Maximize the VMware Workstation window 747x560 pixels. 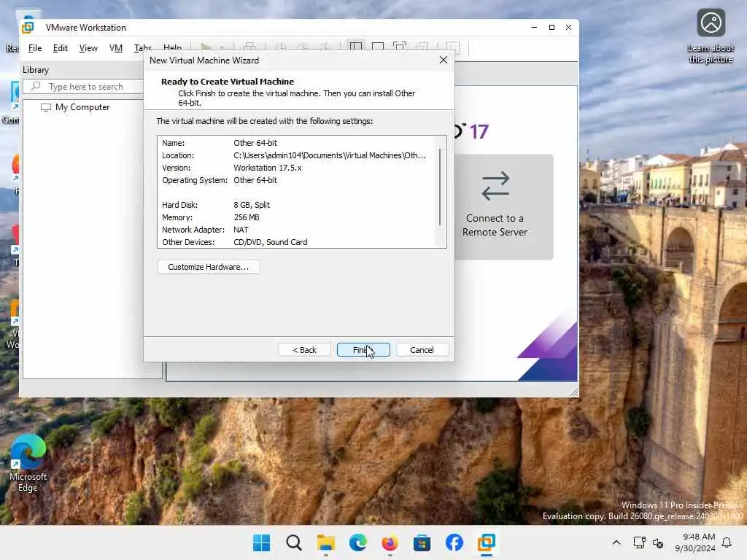(x=551, y=27)
